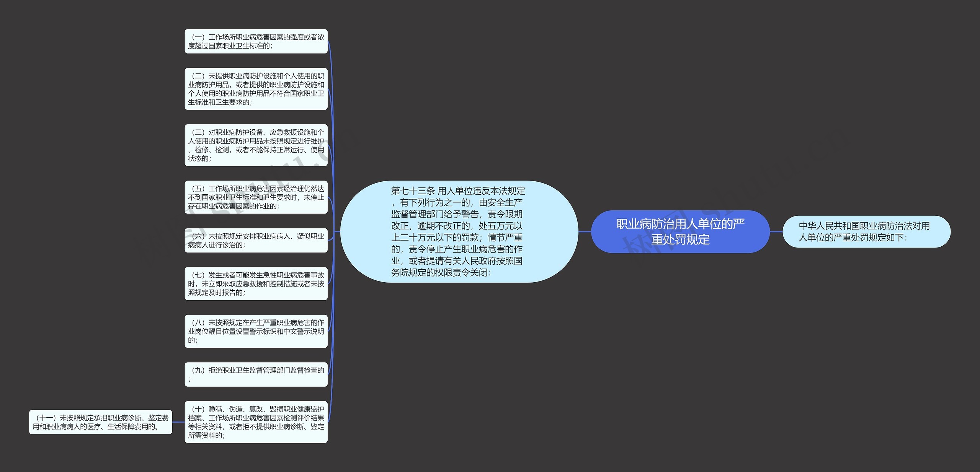Screen dimensions: 980x472
Task: Click node (十) 隐瞒伪造篡改档案
Action: coord(256,423)
